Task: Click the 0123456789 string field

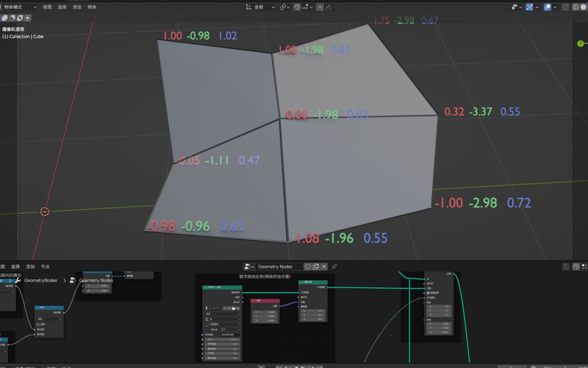Action: (x=230, y=335)
